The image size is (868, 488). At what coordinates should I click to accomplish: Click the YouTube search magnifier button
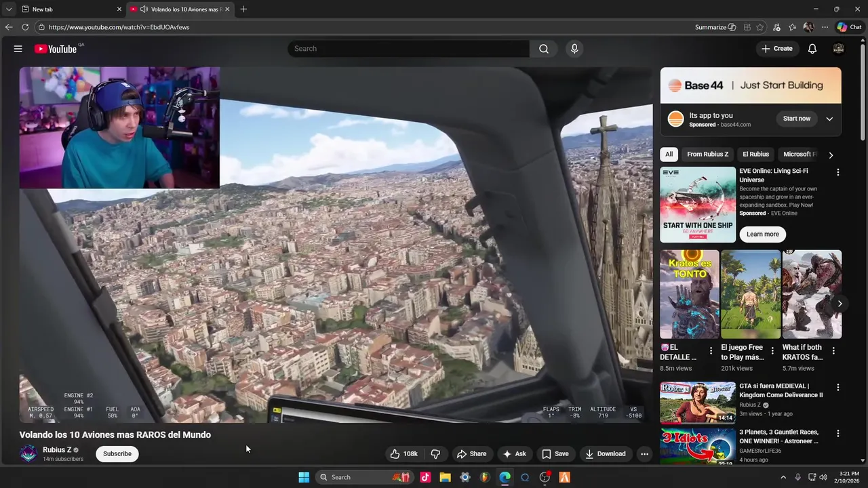tap(544, 49)
